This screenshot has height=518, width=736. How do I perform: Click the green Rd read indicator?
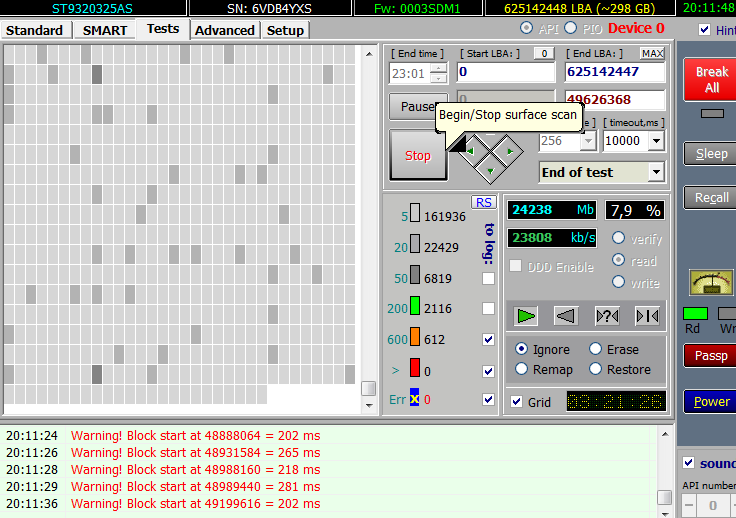pyautogui.click(x=695, y=313)
